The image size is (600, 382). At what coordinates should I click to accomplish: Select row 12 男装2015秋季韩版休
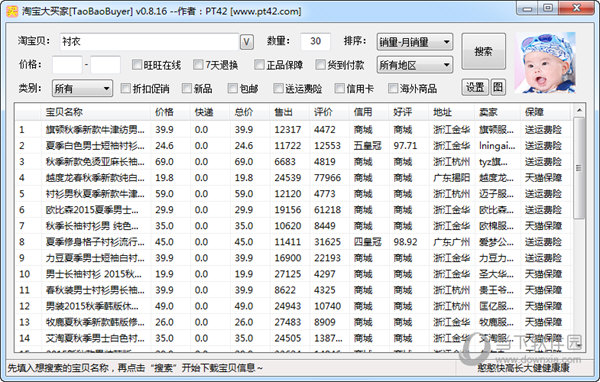pos(294,307)
